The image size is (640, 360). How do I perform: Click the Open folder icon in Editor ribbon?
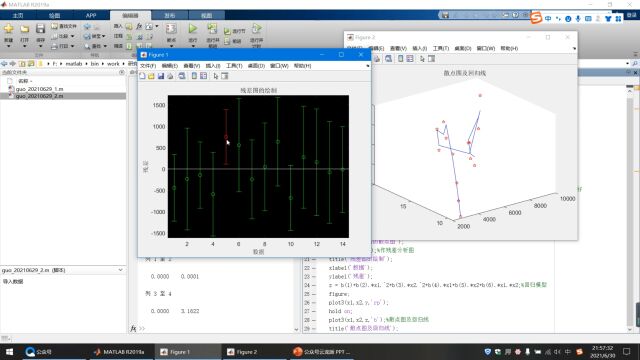[24, 29]
